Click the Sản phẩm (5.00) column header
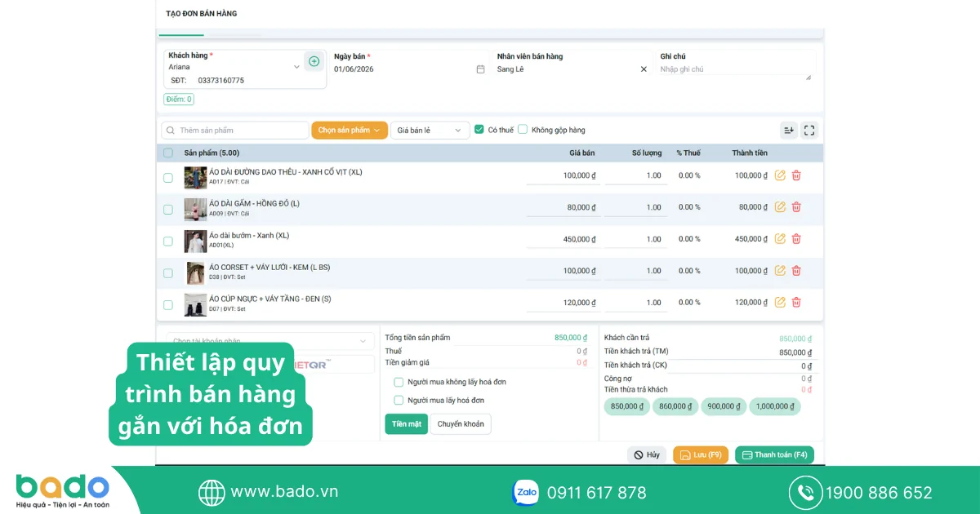This screenshot has width=980, height=514. click(x=212, y=153)
